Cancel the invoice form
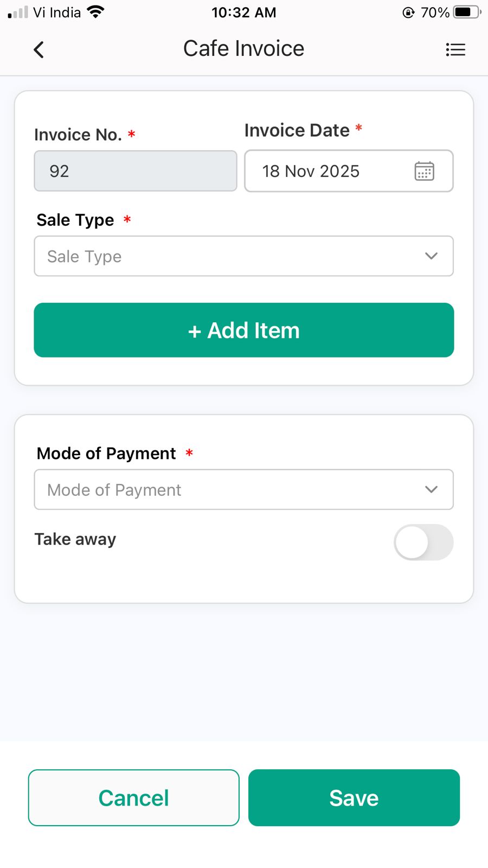This screenshot has height=868, width=488. (x=133, y=797)
